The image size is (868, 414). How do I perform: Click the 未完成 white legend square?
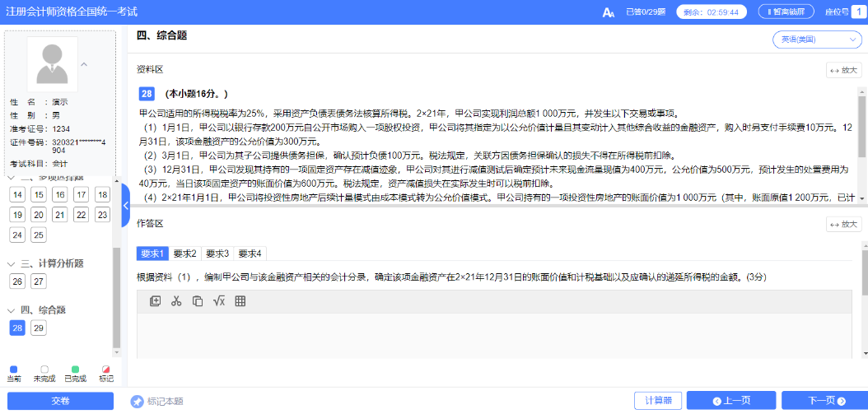point(44,370)
